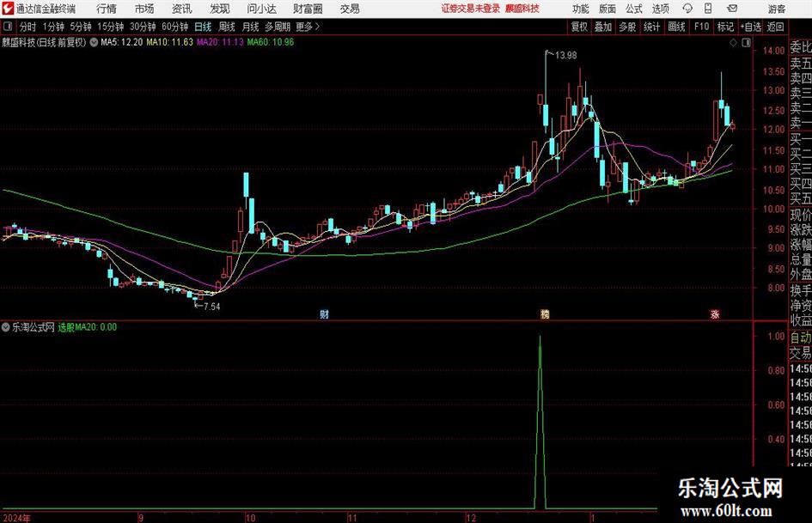Open the mail envelope icon
This screenshot has width=812, height=523.
(x=732, y=9)
